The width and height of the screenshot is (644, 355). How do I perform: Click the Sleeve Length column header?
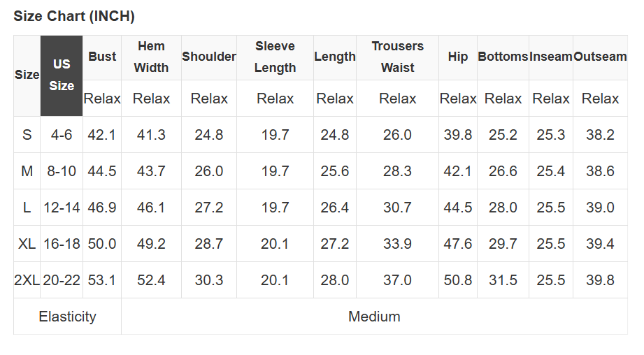(275, 57)
